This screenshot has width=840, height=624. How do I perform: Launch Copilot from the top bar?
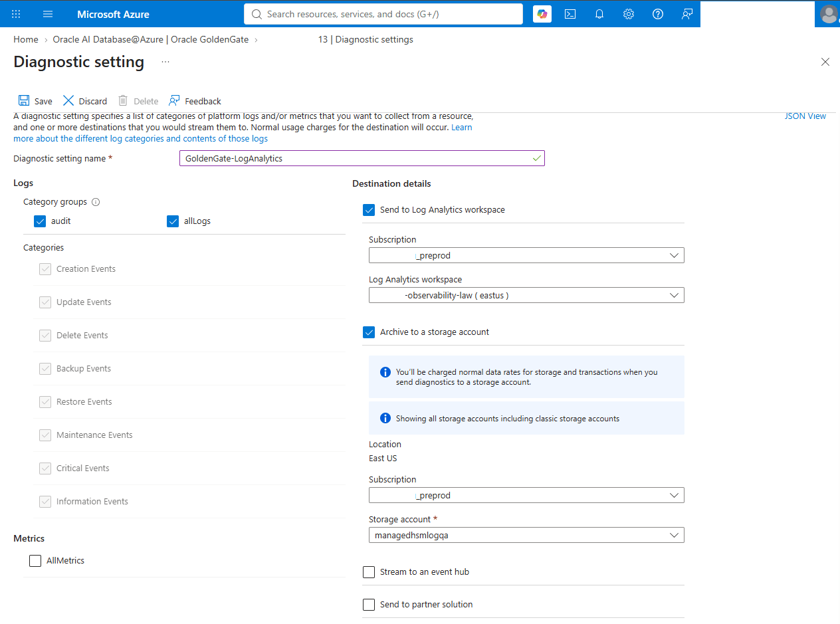coord(542,14)
